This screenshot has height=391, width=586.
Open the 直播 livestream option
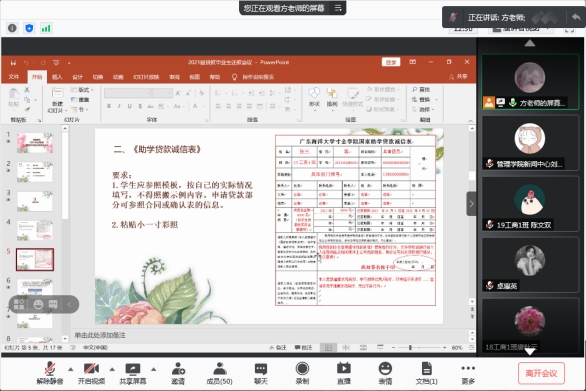tap(343, 373)
